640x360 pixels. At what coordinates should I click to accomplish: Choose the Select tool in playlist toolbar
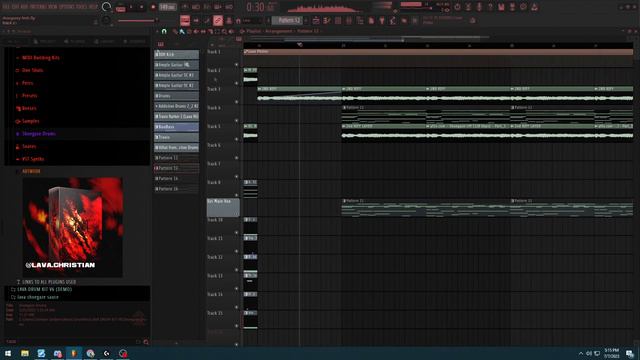(217, 31)
